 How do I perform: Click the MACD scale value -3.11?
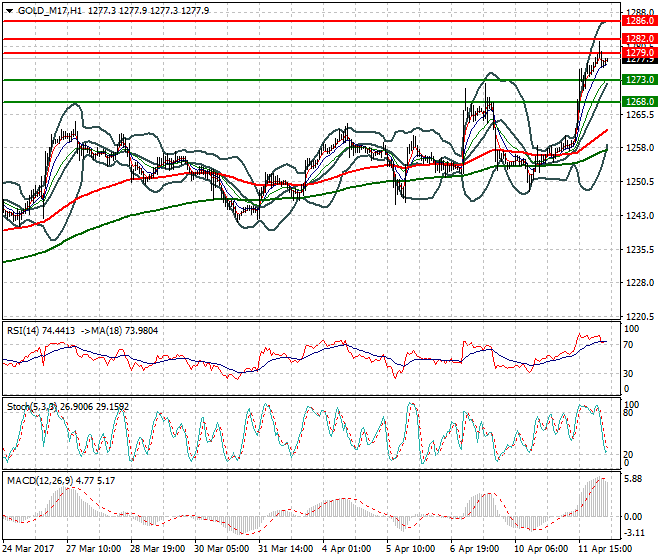coord(634,533)
